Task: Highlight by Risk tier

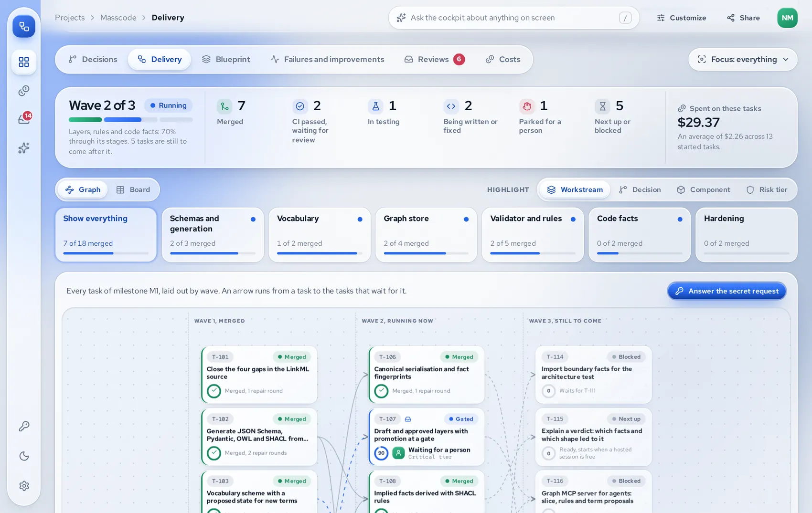Action: click(767, 189)
